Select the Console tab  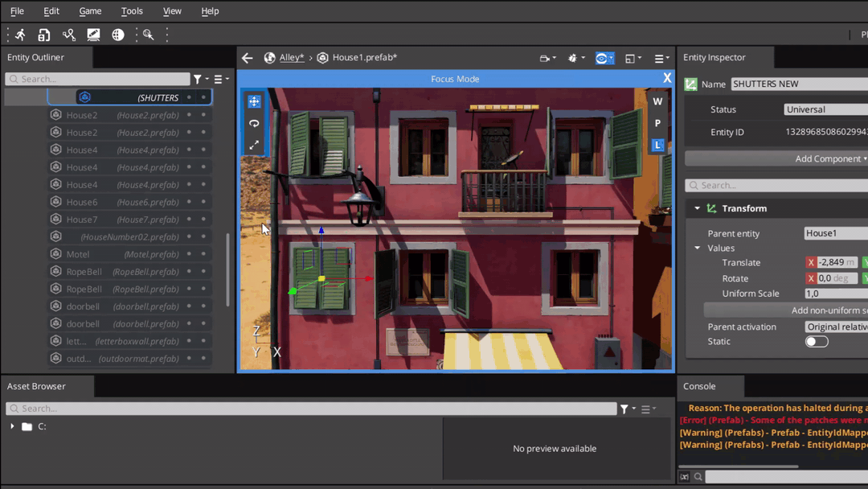coord(699,386)
